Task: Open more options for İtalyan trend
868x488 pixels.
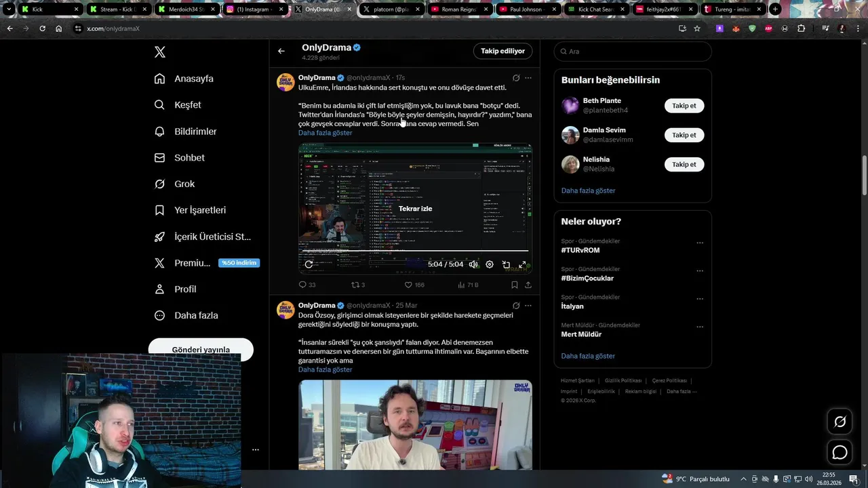Action: pos(700,299)
